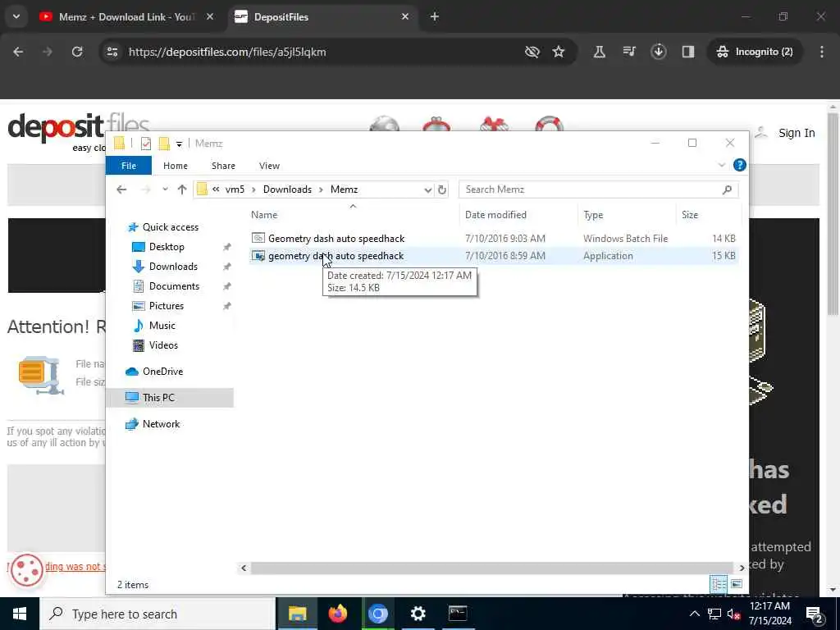This screenshot has height=630, width=840.
Task: Refresh the Memz folder view
Action: pos(442,189)
